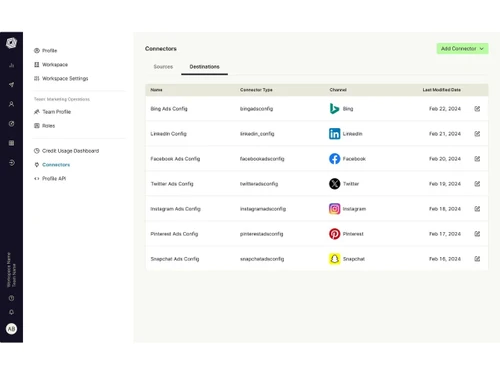The width and height of the screenshot is (500, 375).
Task: Open the grid table sidebar icon
Action: (11, 143)
